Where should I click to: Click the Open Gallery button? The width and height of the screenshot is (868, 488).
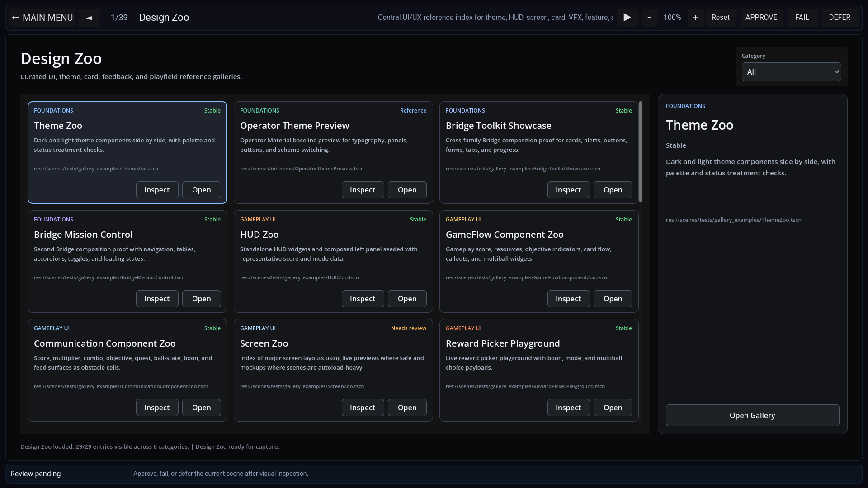pyautogui.click(x=752, y=415)
